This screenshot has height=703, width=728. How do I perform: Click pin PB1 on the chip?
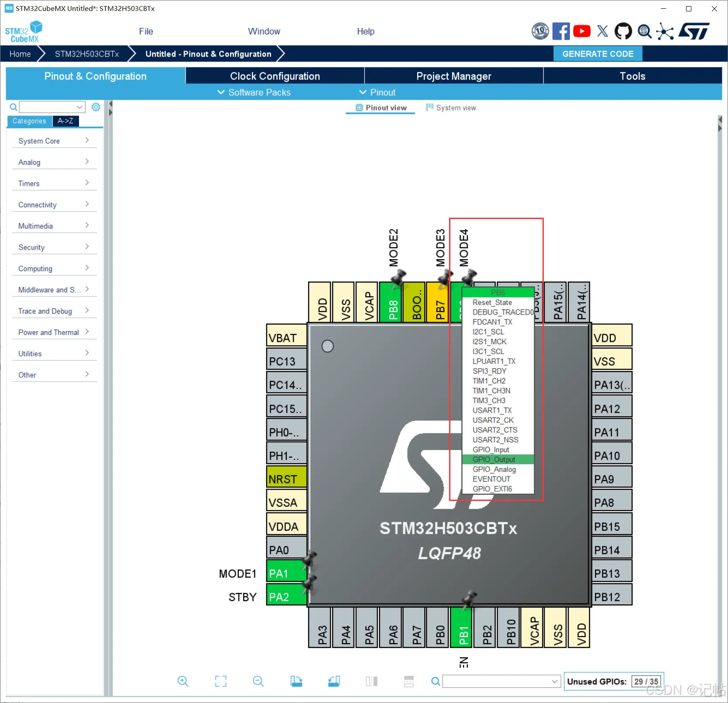(x=461, y=627)
